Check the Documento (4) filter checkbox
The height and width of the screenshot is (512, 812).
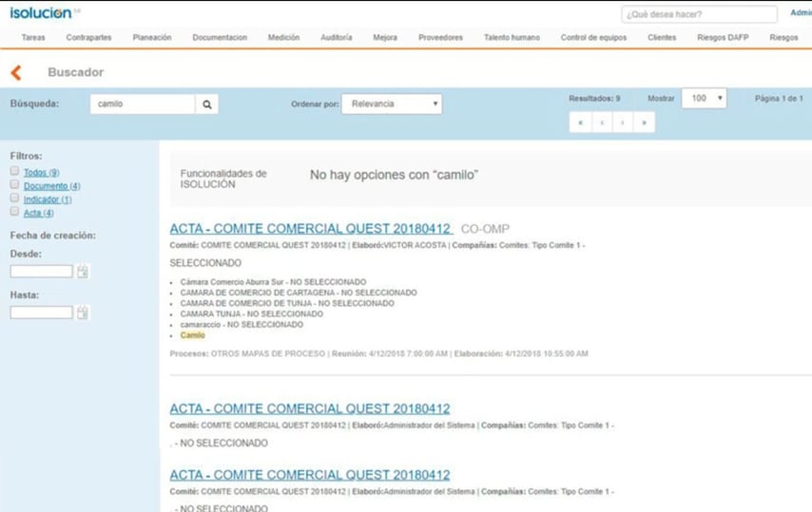pyautogui.click(x=14, y=184)
